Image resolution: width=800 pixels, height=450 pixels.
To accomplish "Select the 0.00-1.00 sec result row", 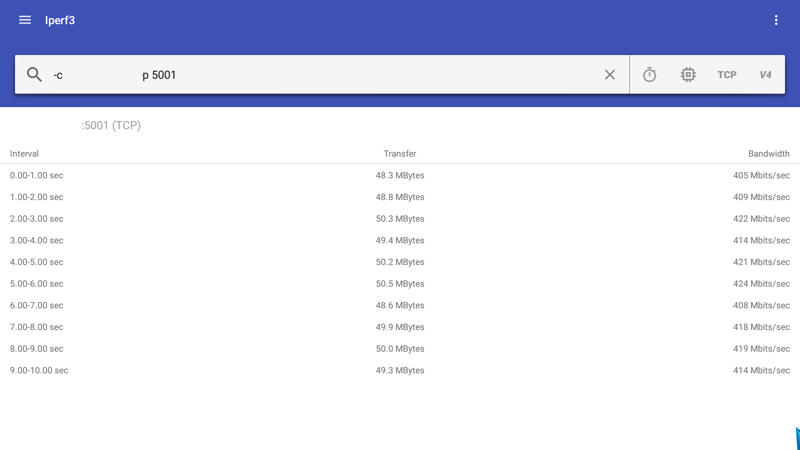I will (36, 175).
